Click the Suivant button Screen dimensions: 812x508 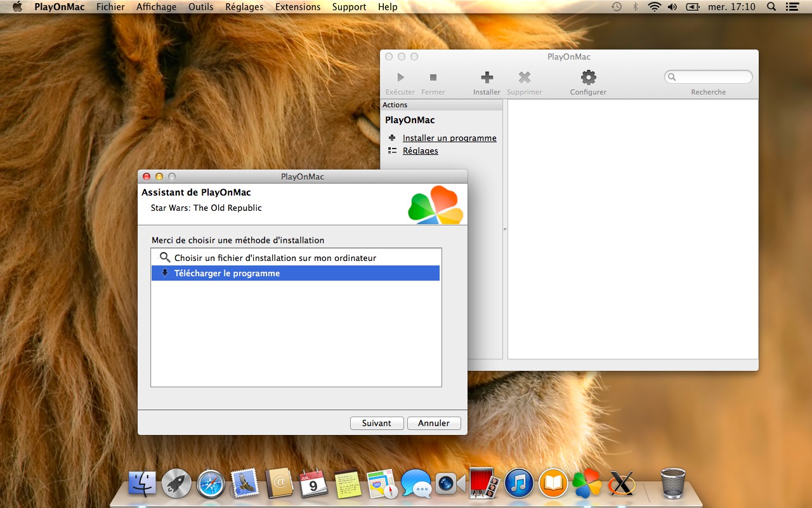(x=377, y=423)
